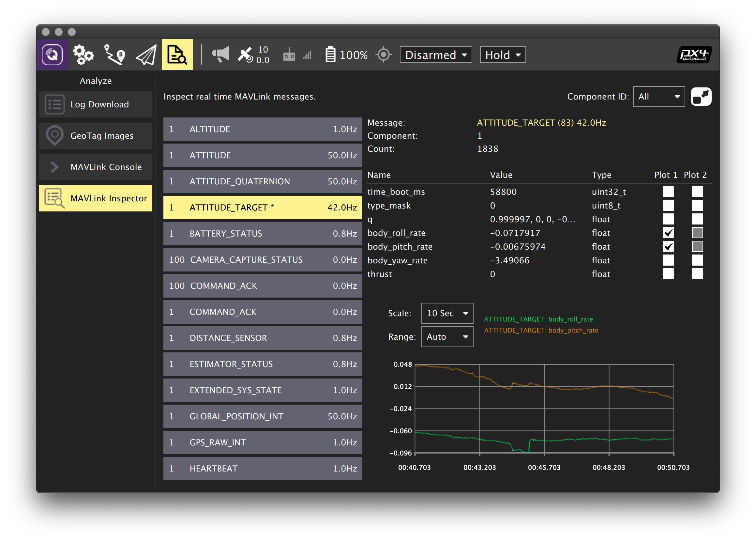The width and height of the screenshot is (756, 541).
Task: Open the Scale 10 Sec dropdown
Action: pyautogui.click(x=447, y=313)
